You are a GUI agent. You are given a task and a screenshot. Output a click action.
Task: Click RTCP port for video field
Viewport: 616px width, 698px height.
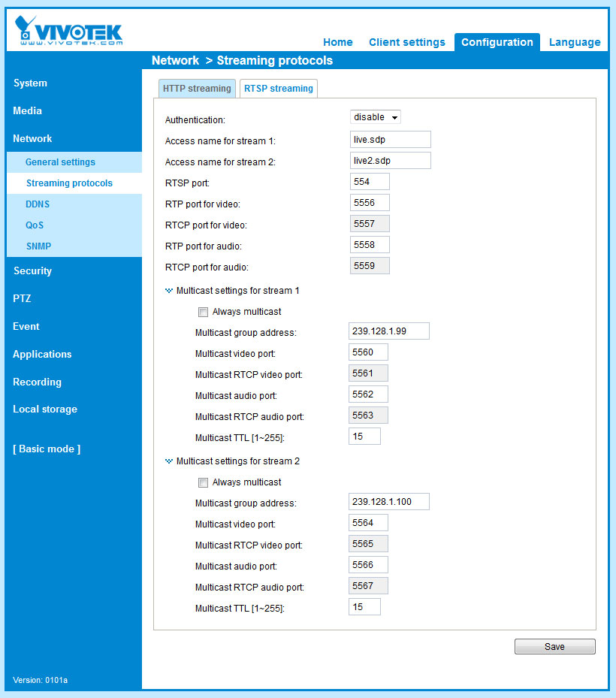(x=370, y=223)
